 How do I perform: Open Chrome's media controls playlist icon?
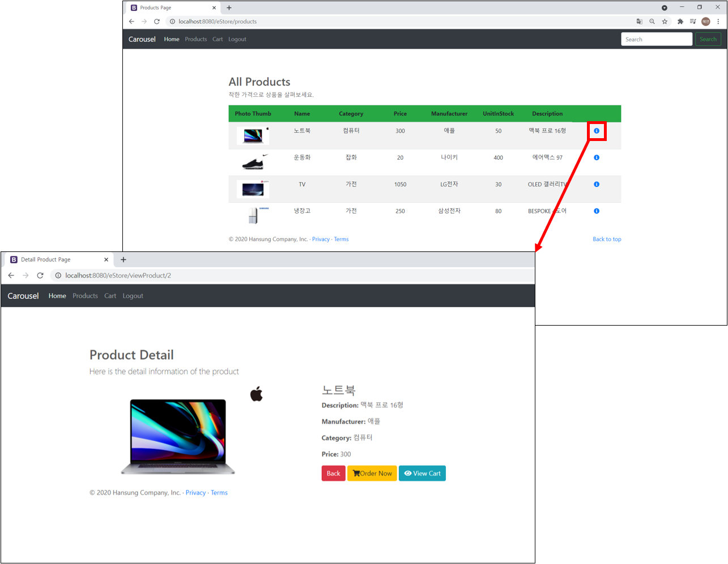[x=692, y=22]
